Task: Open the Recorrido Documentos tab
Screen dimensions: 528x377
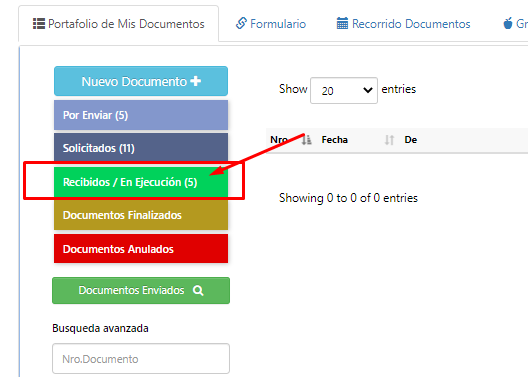Action: click(x=403, y=24)
